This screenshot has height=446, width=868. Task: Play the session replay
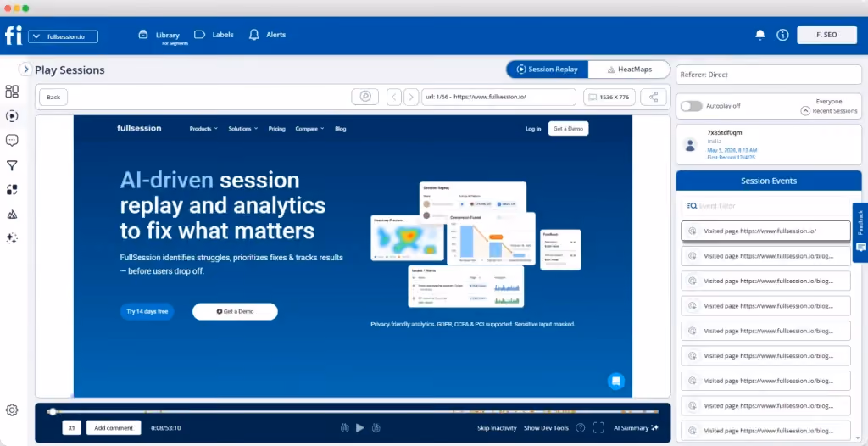click(x=359, y=427)
